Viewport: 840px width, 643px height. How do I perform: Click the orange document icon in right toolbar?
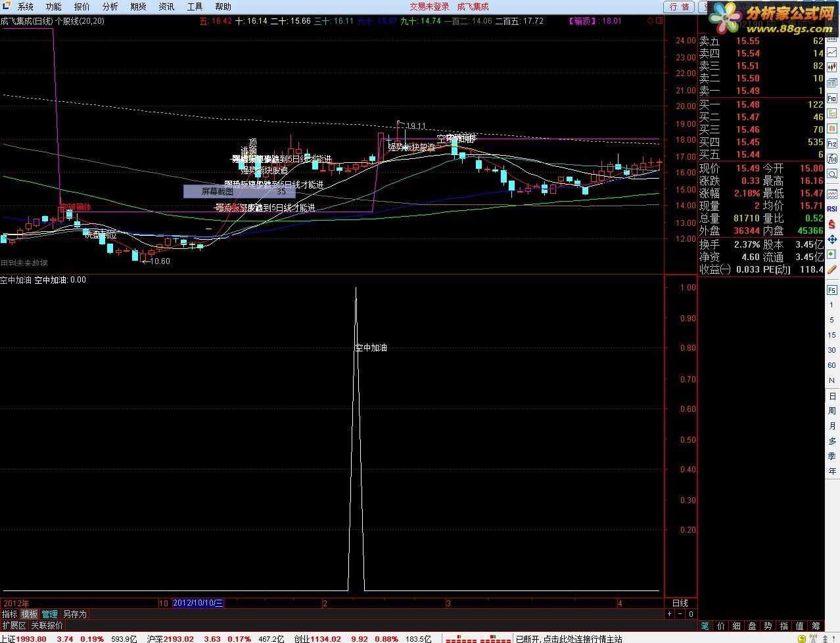[x=831, y=127]
